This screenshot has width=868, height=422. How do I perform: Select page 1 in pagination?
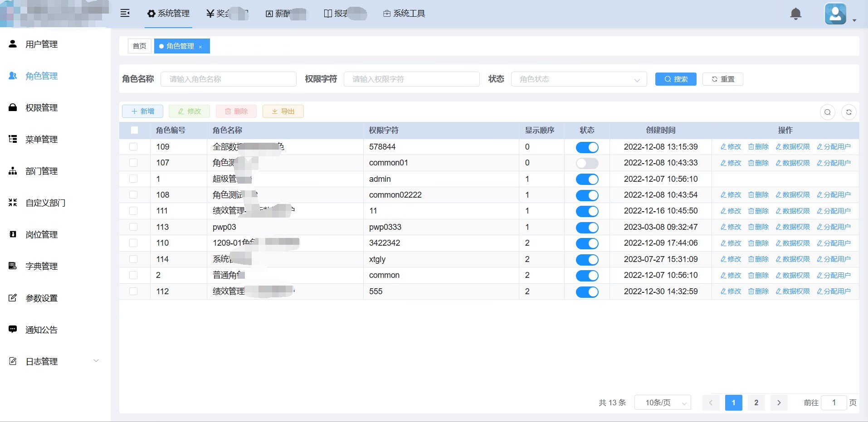click(x=733, y=403)
